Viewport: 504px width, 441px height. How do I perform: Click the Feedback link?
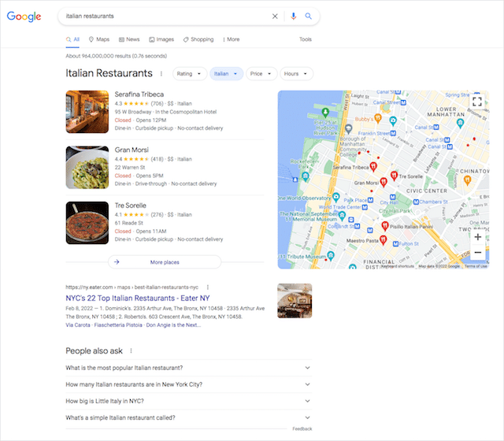[x=302, y=428]
